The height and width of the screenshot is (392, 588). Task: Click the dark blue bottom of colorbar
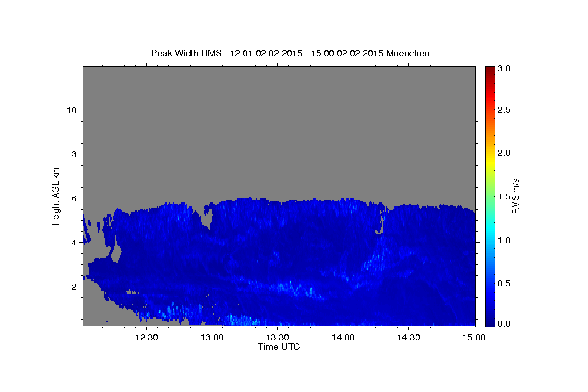tap(490, 321)
